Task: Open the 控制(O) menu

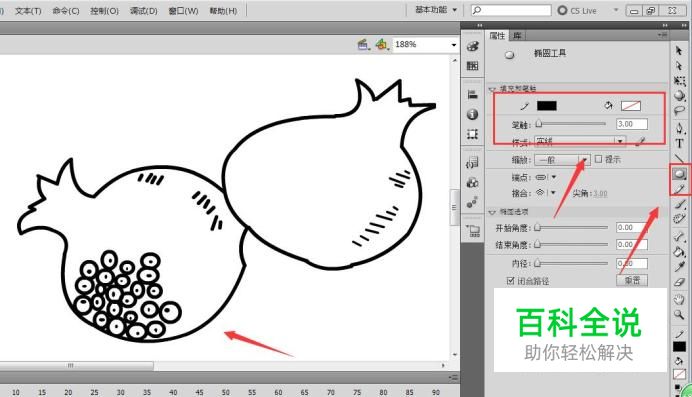Action: click(105, 11)
